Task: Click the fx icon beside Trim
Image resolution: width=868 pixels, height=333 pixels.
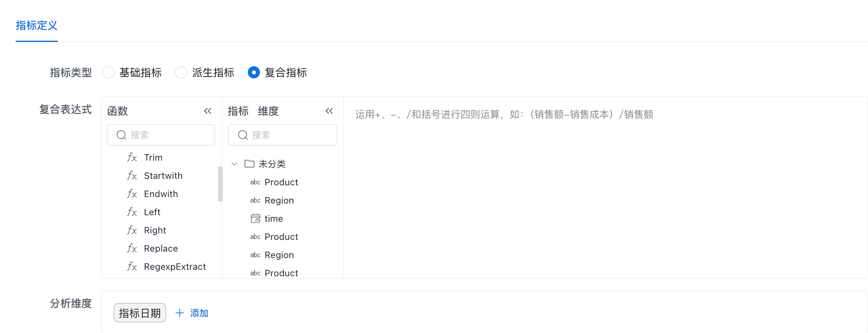Action: pyautogui.click(x=132, y=158)
